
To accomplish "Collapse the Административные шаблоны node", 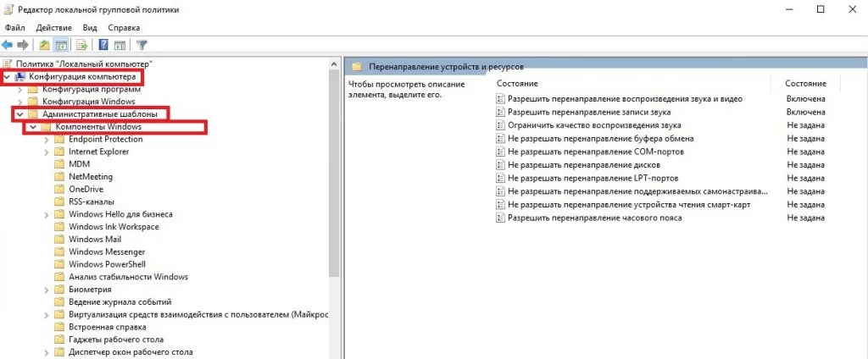I will point(20,114).
